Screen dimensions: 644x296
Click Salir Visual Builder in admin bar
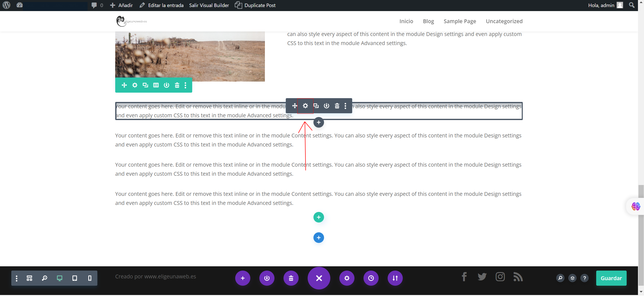click(209, 5)
